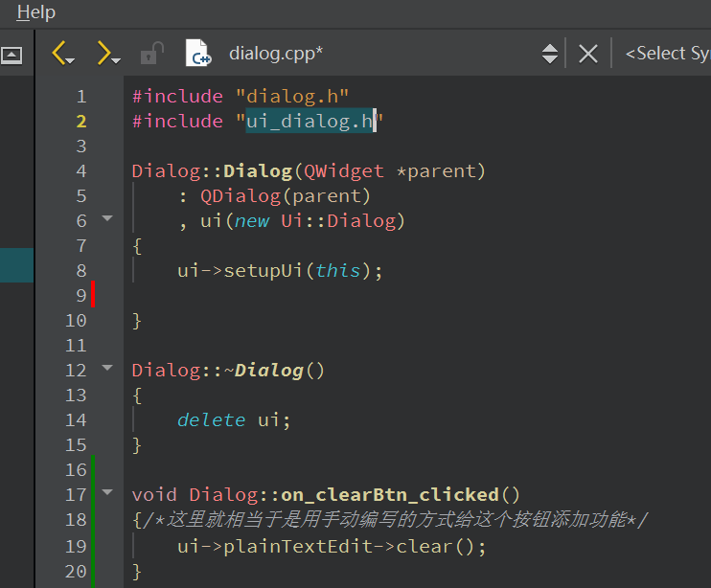Collapse the on_clearBtn_clicked function fold marker

tap(107, 494)
